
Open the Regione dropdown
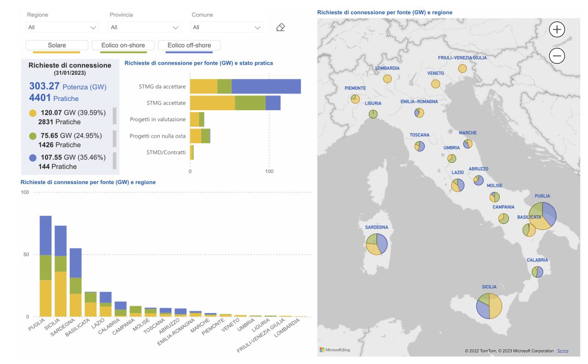point(62,27)
